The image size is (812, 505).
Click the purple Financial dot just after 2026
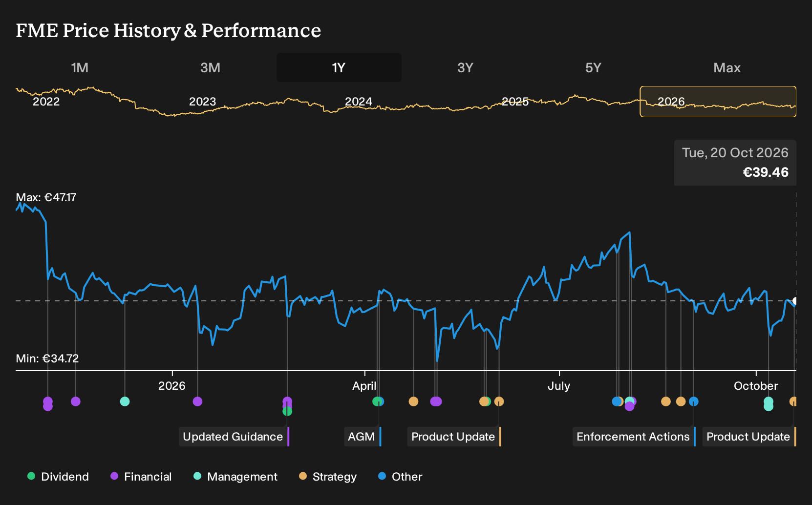pyautogui.click(x=197, y=401)
